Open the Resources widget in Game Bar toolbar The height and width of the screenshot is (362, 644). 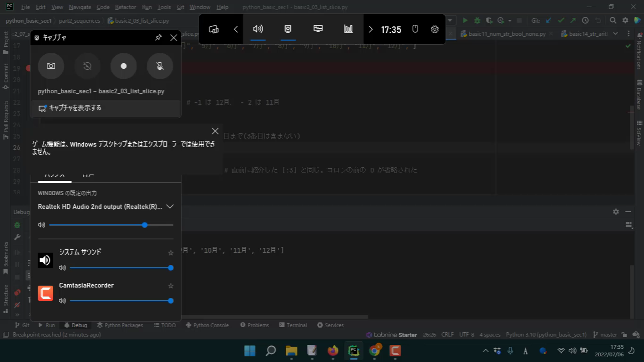(318, 29)
